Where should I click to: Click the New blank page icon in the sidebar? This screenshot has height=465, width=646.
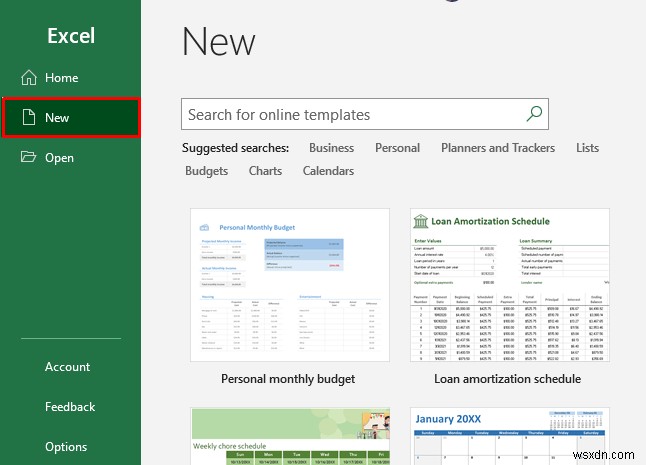coord(28,117)
